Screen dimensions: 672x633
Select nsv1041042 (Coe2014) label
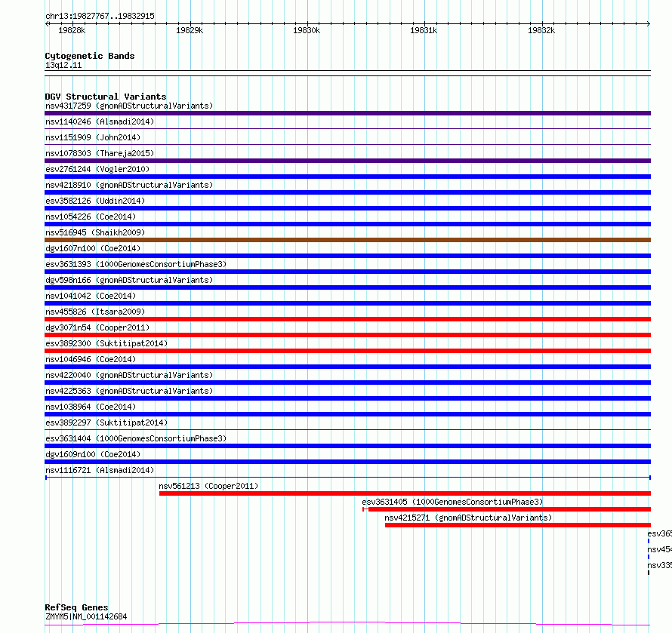[91, 296]
